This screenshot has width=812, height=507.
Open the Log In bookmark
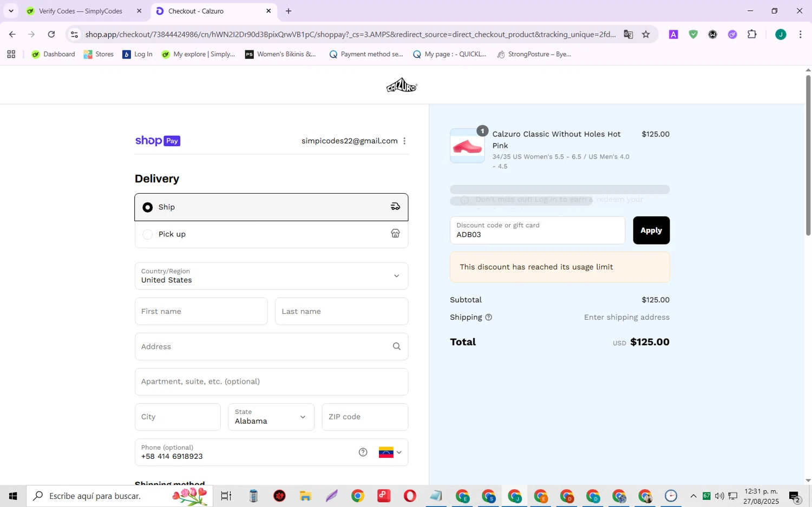[137, 54]
